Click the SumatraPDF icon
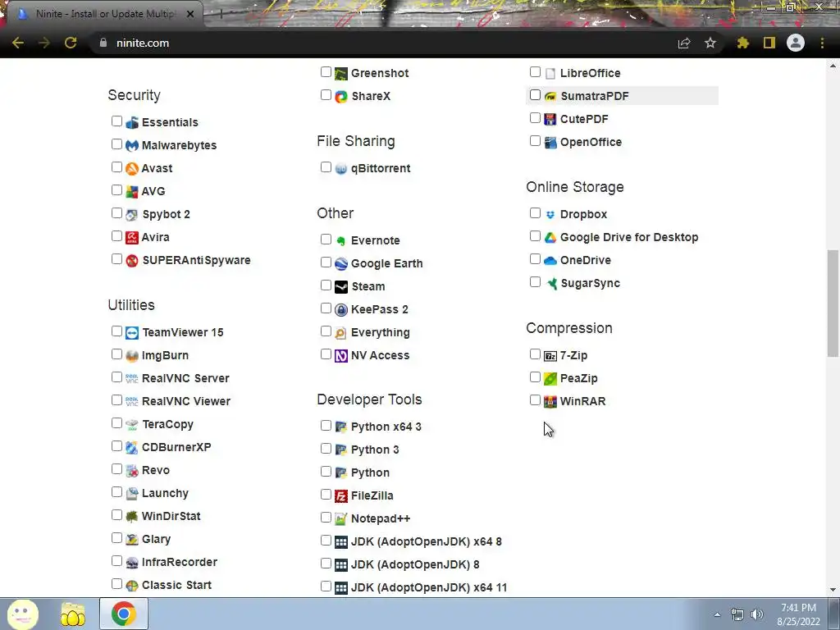Viewport: 840px width, 630px height. [x=550, y=97]
